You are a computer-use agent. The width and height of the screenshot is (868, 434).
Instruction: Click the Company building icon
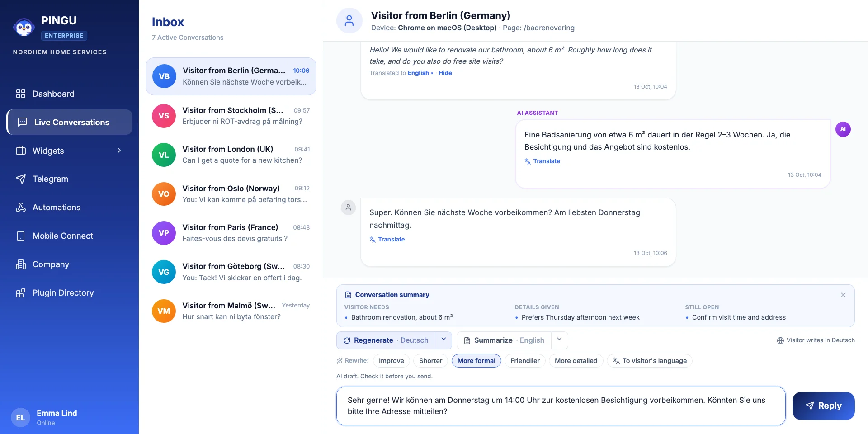[x=21, y=264]
